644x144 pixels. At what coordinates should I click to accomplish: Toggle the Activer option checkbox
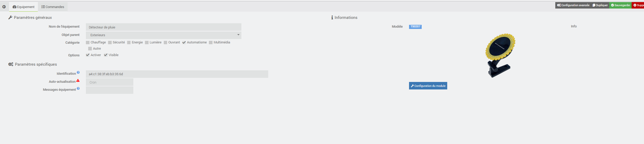pos(88,55)
